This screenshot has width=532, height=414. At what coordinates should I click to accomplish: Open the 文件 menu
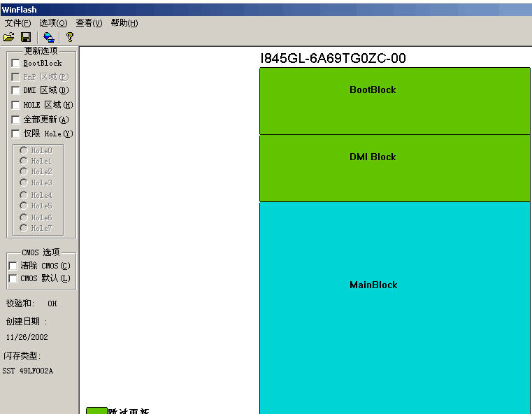coord(17,23)
